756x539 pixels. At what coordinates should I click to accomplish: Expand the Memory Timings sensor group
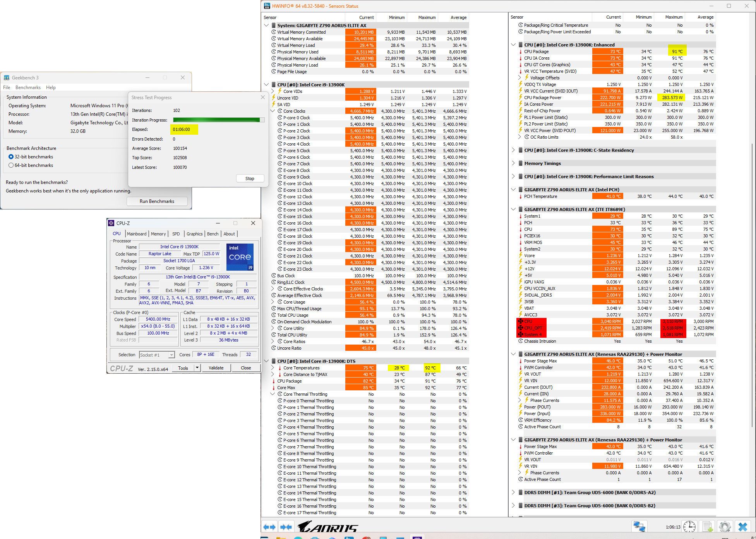[513, 163]
